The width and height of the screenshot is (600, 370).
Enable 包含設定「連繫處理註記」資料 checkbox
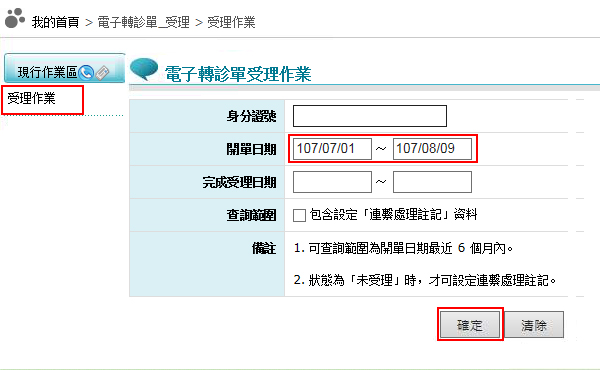[299, 215]
